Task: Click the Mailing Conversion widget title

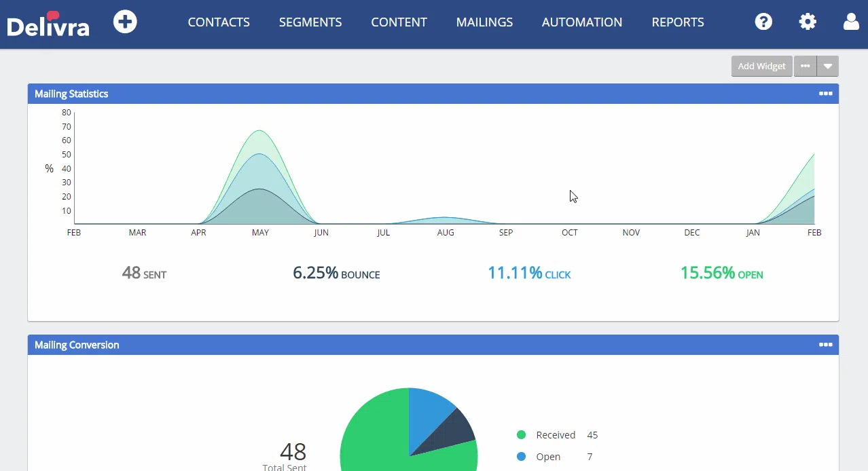Action: [77, 345]
